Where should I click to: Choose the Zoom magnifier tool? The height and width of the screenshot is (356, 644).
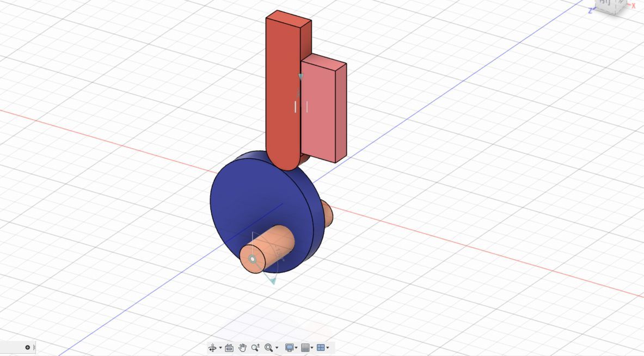click(x=255, y=348)
